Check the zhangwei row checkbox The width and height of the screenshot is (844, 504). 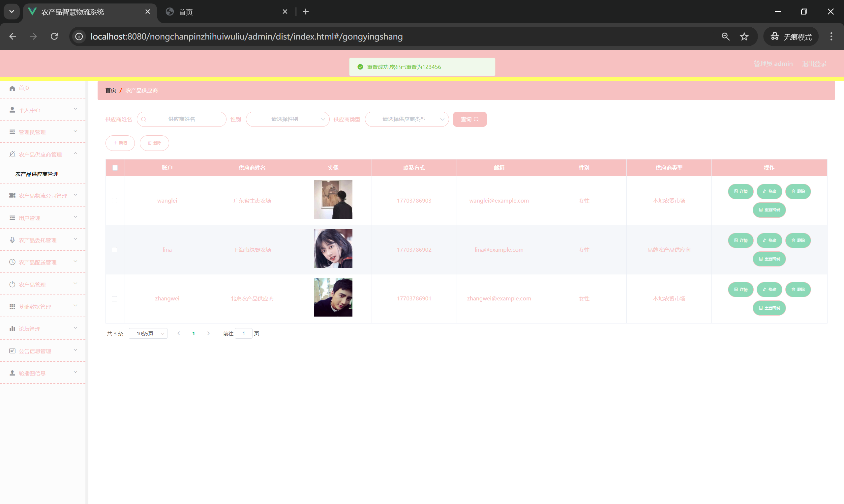(x=114, y=299)
